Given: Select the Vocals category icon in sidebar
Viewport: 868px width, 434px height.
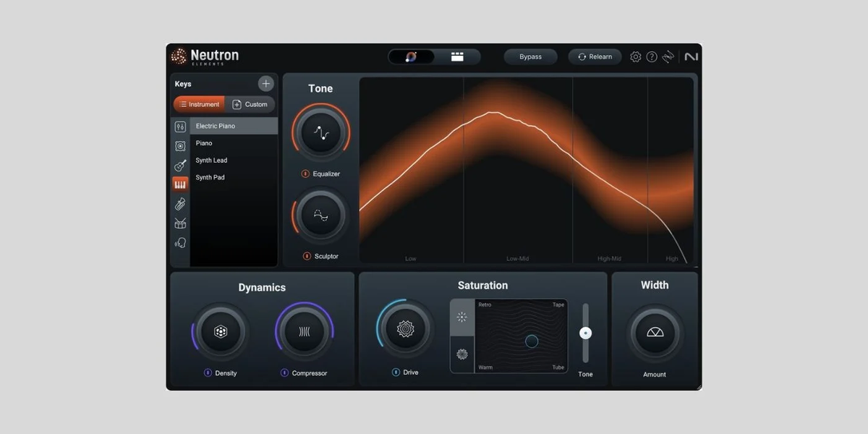Looking at the screenshot, I should pyautogui.click(x=179, y=243).
